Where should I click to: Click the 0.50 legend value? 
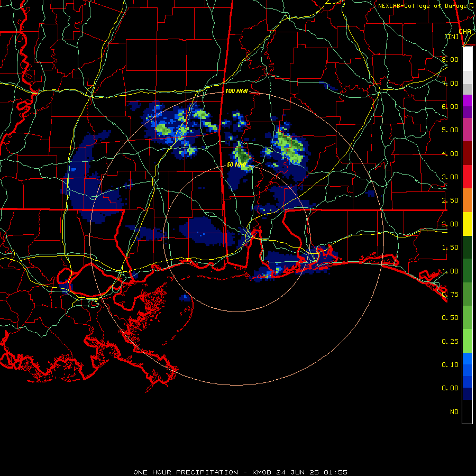[450, 318]
